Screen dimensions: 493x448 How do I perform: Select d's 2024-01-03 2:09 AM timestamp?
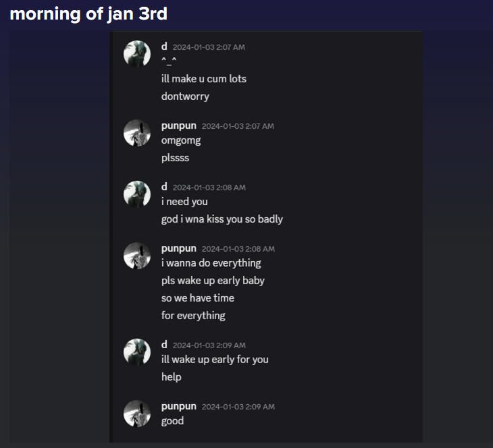tap(209, 345)
